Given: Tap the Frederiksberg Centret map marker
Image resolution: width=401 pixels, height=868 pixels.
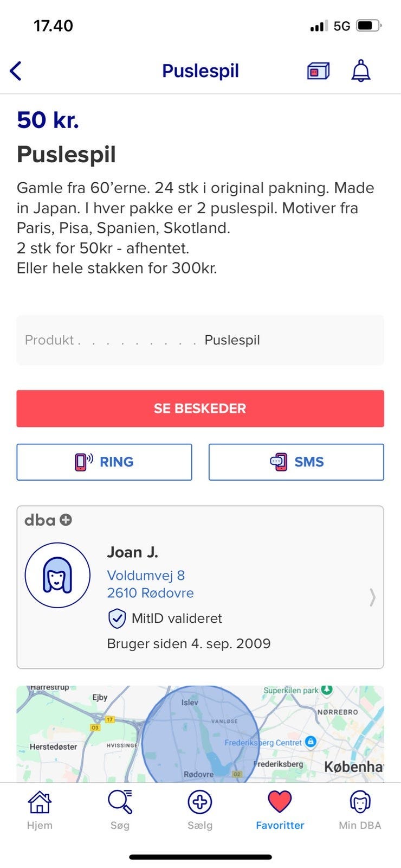Looking at the screenshot, I should [x=311, y=742].
